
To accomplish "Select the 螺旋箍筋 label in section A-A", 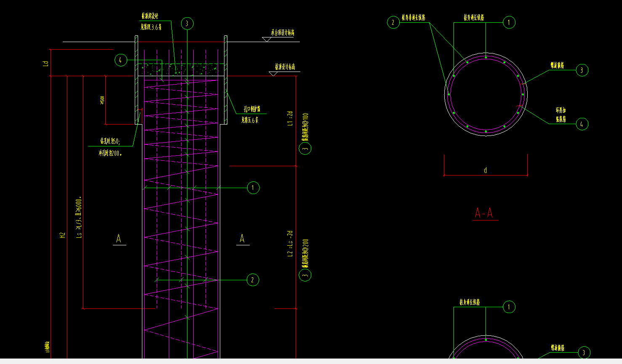I will tap(557, 66).
